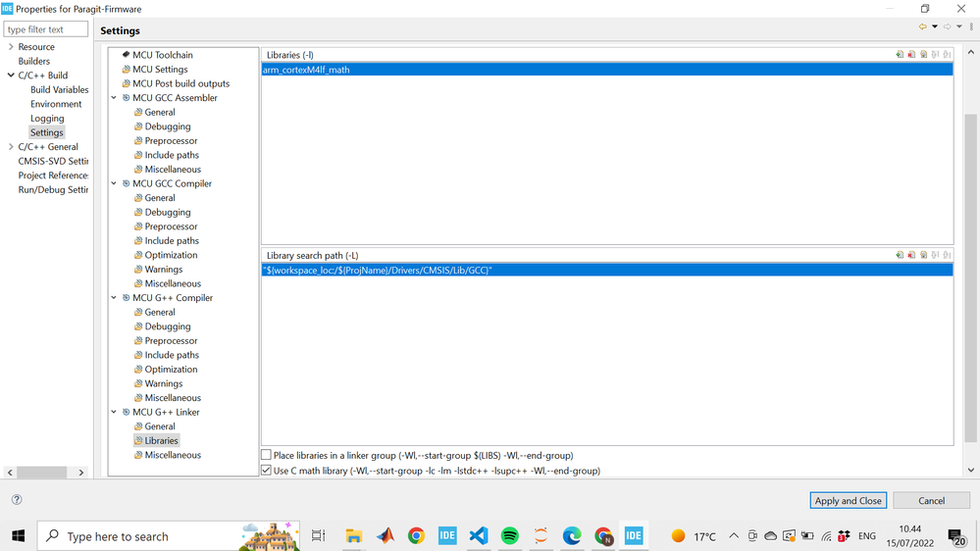Click left arrow of left tree scrollbar

coord(10,473)
